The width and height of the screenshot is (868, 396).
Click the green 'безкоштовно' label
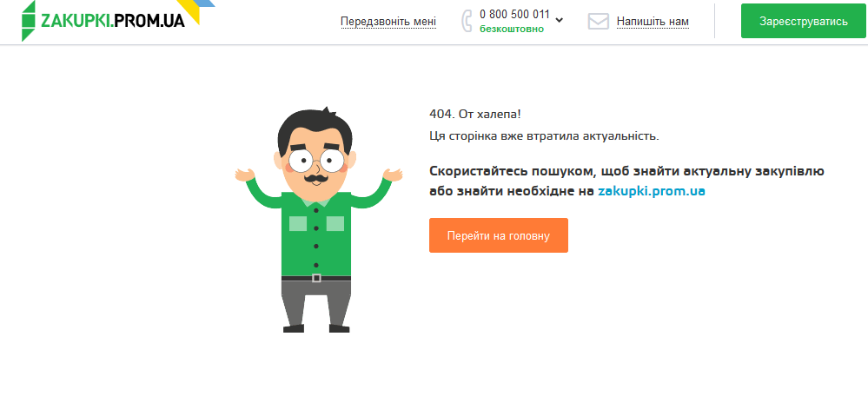512,30
